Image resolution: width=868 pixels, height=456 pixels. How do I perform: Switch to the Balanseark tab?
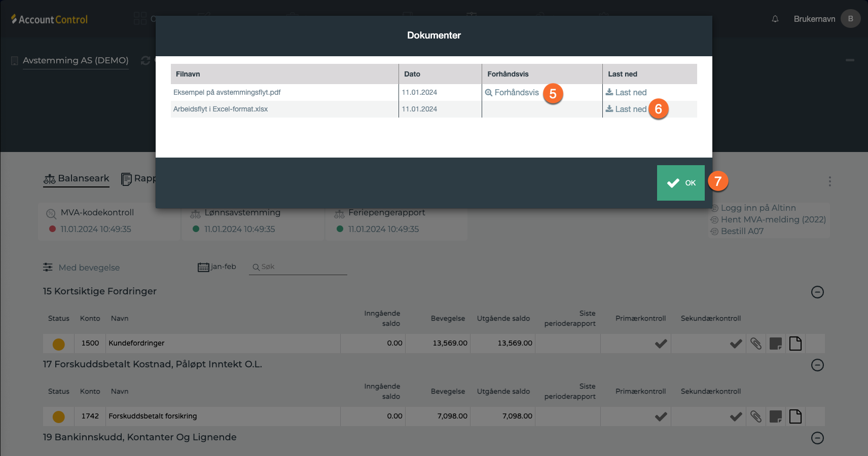(x=77, y=178)
